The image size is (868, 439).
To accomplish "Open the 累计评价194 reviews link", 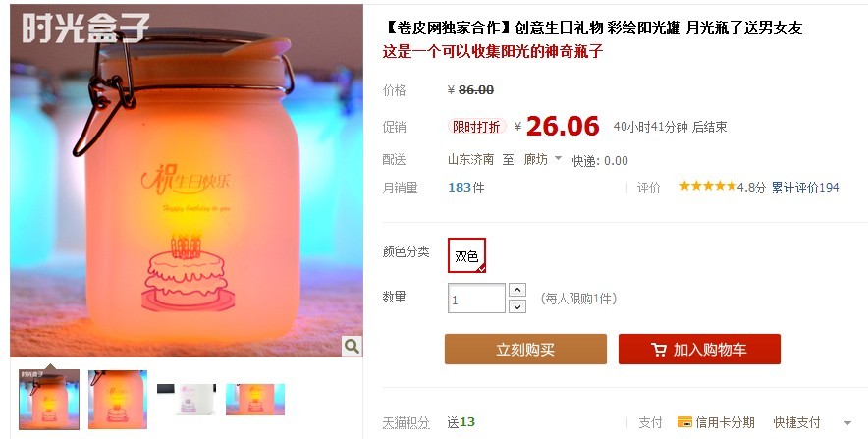I will click(x=805, y=188).
